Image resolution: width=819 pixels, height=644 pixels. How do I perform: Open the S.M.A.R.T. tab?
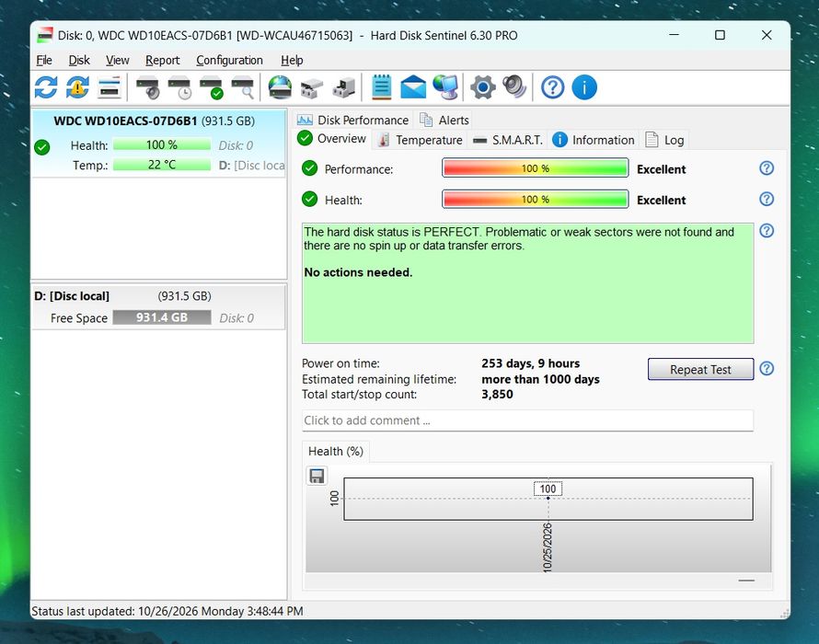(507, 140)
